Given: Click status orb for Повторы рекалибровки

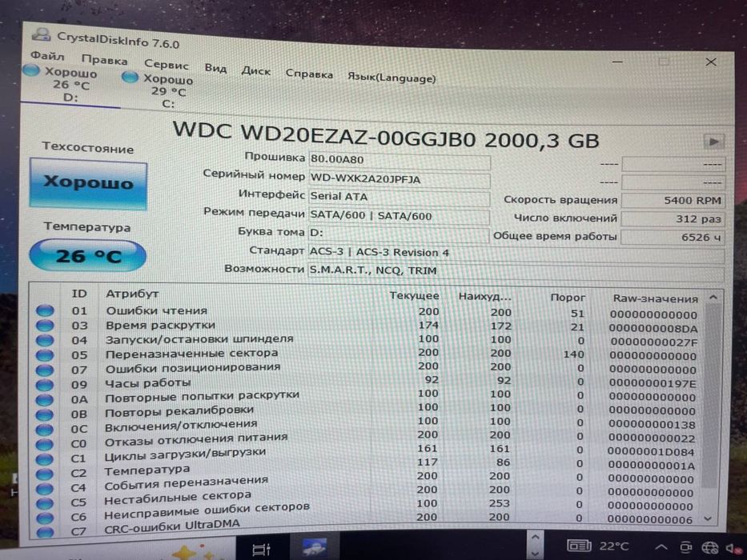Looking at the screenshot, I should pyautogui.click(x=45, y=414).
